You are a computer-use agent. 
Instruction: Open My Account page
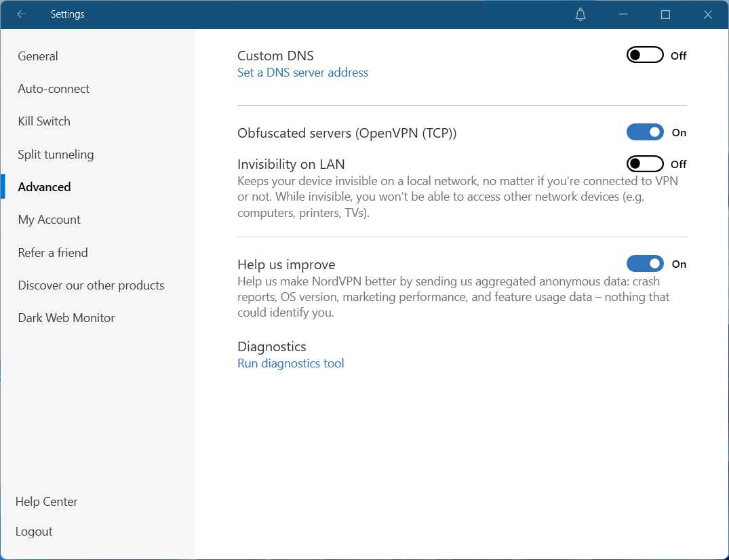pyautogui.click(x=49, y=220)
